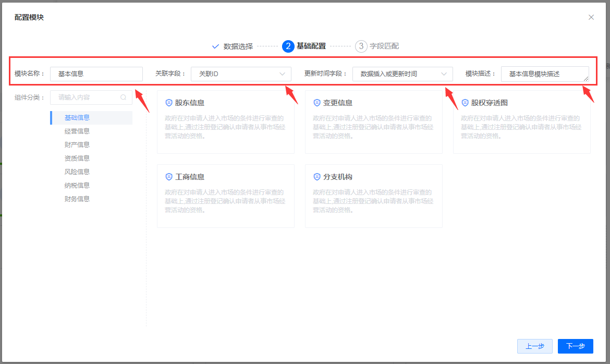Click the shield icon beside 变更信息
This screenshot has width=610, height=364.
[x=316, y=103]
